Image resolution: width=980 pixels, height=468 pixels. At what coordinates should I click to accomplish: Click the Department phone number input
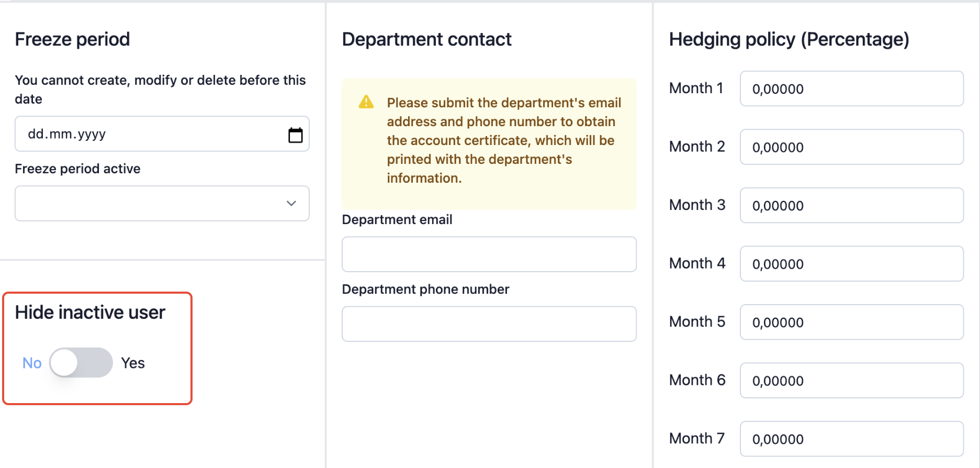point(489,324)
